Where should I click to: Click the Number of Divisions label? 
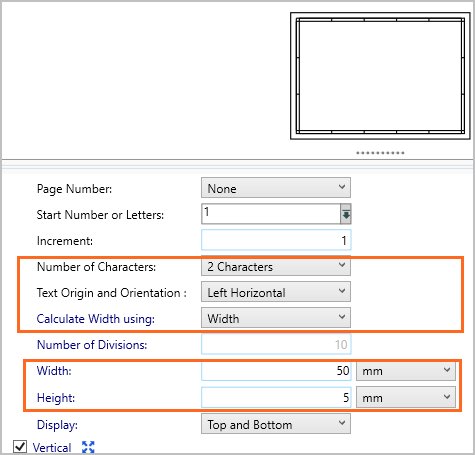pyautogui.click(x=92, y=345)
